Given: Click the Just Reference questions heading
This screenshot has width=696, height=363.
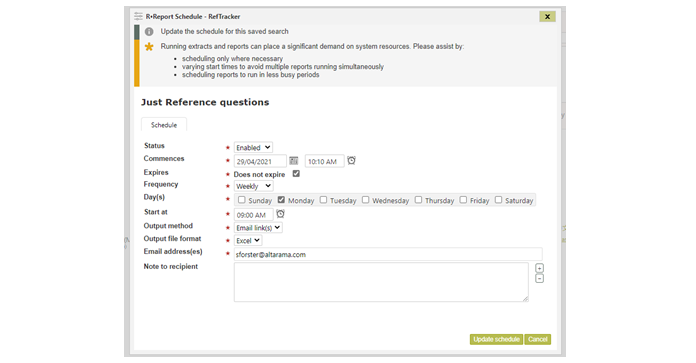Looking at the screenshot, I should (205, 102).
